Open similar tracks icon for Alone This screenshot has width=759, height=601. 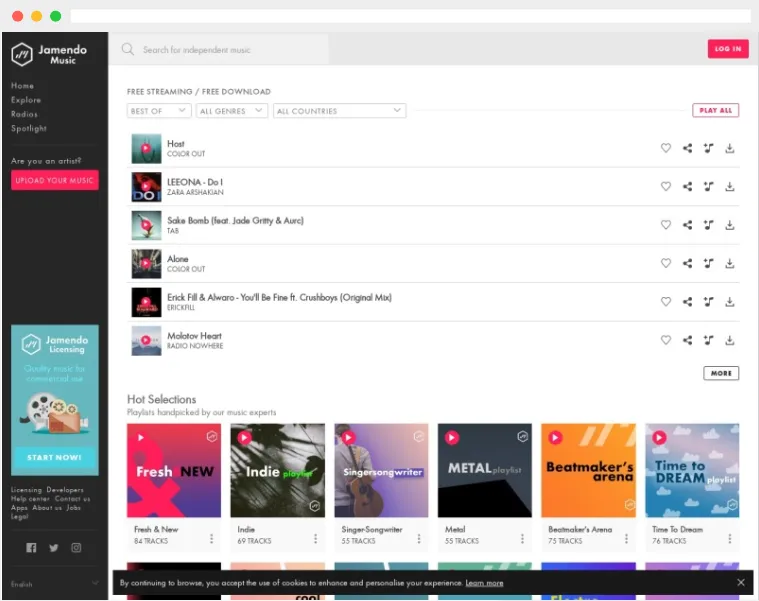pos(708,263)
